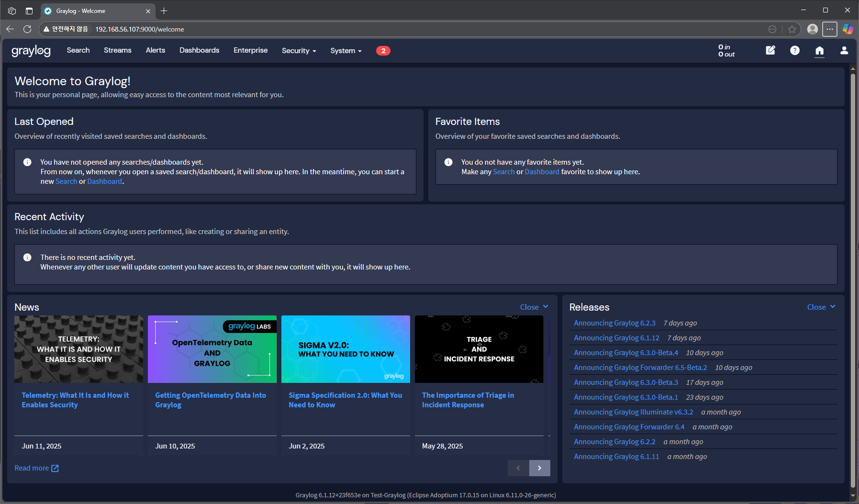The image size is (859, 504).
Task: Click the Read more external link icon
Action: click(x=55, y=468)
